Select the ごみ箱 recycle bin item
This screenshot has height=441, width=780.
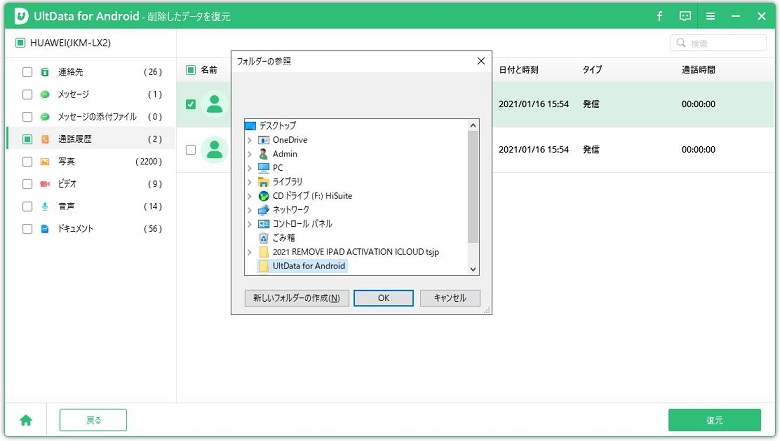(277, 238)
